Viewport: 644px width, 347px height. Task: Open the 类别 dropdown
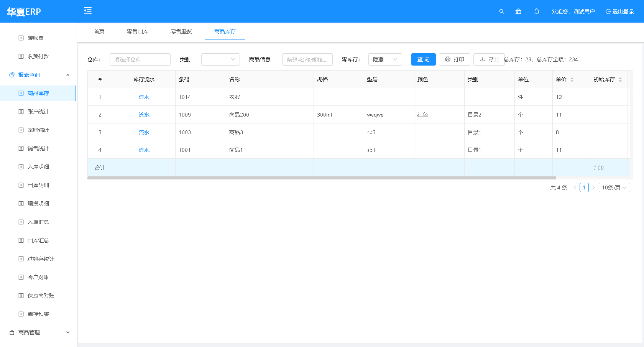point(220,59)
